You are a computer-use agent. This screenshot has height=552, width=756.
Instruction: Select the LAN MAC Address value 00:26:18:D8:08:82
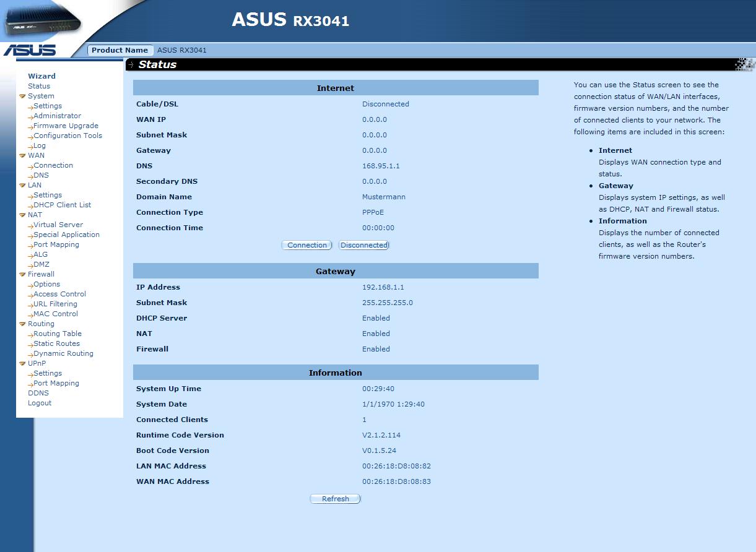(396, 466)
